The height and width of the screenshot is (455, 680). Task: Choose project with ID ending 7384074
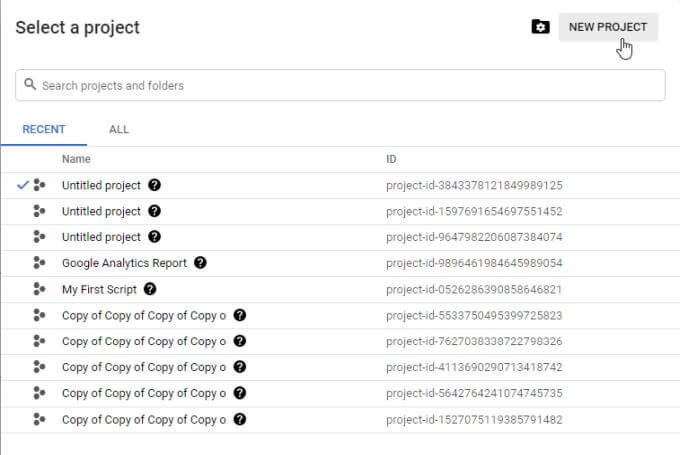coord(101,237)
